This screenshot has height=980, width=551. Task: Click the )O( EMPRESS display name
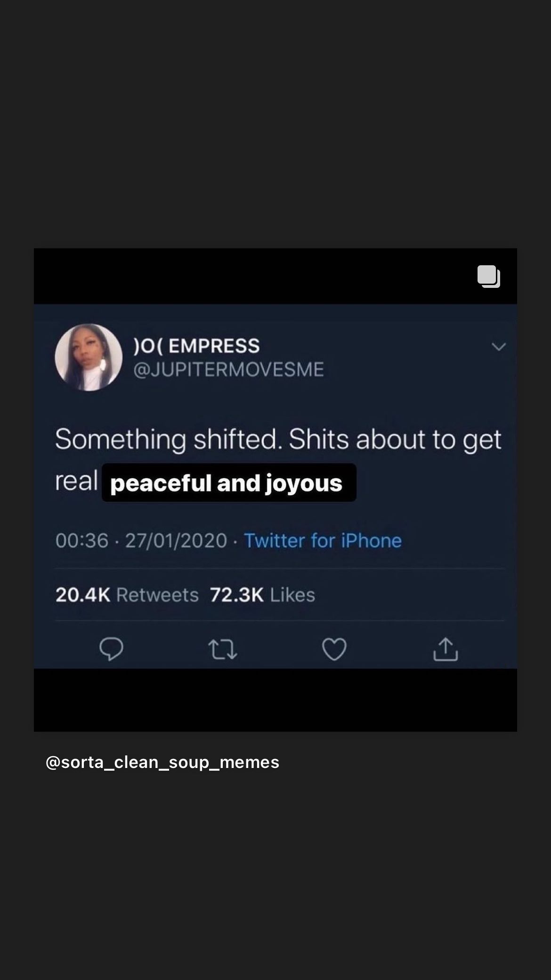197,346
